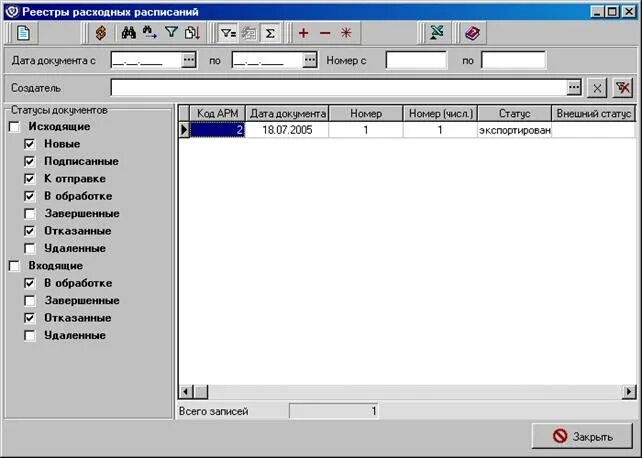This screenshot has height=458, width=642.
Task: Click the Статус column header
Action: pos(515,113)
